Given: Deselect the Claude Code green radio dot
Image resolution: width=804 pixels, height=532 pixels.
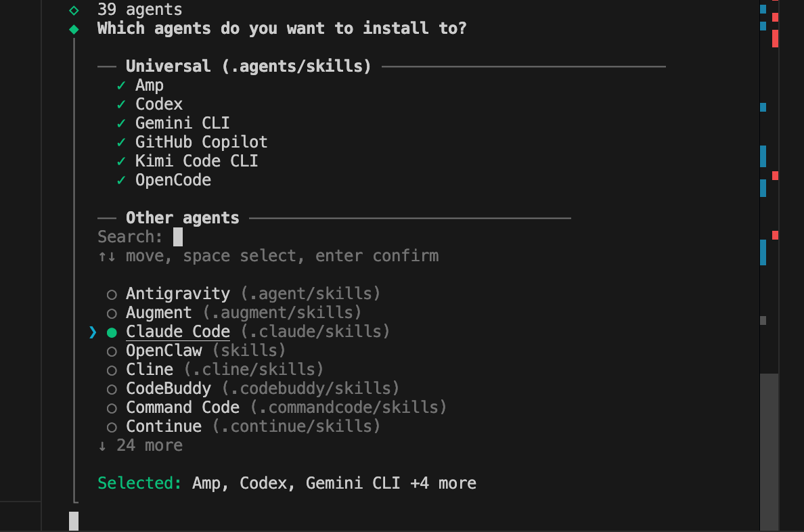Looking at the screenshot, I should click(112, 332).
